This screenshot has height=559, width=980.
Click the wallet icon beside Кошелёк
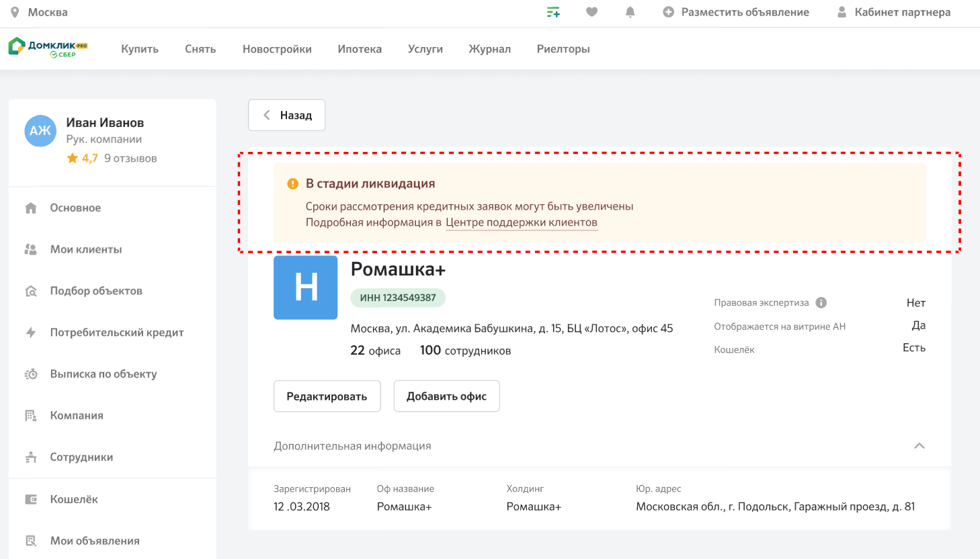pos(31,499)
